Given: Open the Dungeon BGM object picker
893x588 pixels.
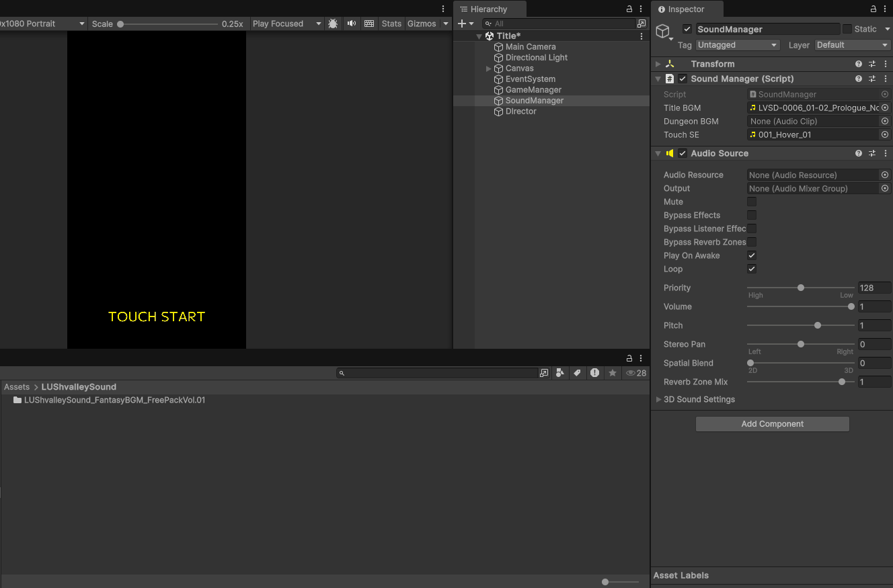Looking at the screenshot, I should pyautogui.click(x=885, y=122).
